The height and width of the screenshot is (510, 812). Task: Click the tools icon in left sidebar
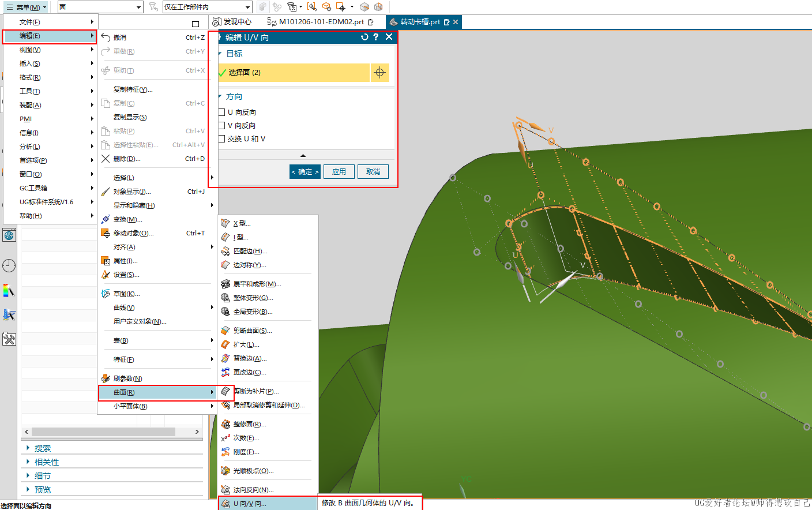[9, 339]
